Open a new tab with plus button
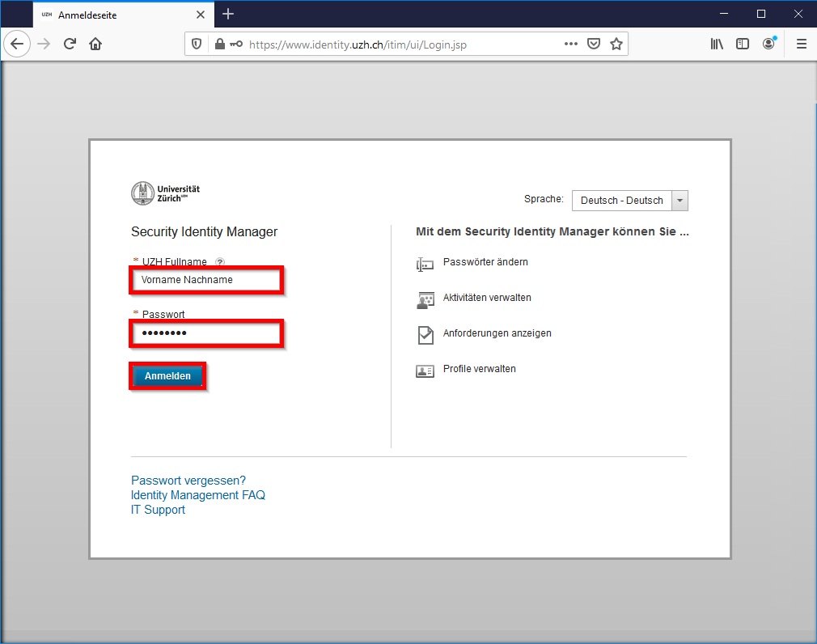Screen dimensions: 817x644 [228, 14]
